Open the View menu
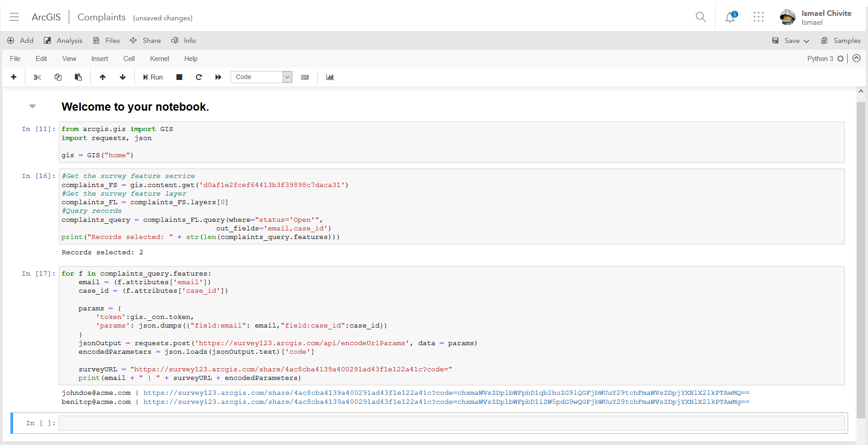Viewport: 868px width, 445px height. tap(69, 59)
